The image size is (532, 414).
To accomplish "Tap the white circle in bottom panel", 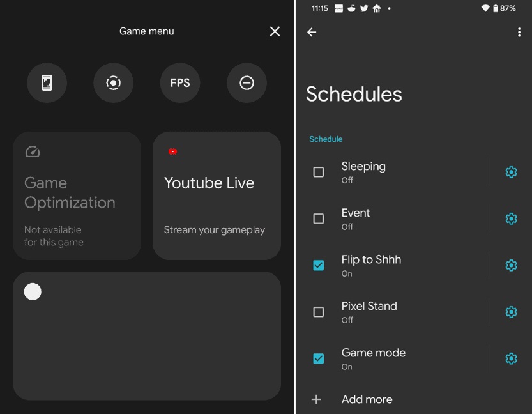I will 33,292.
